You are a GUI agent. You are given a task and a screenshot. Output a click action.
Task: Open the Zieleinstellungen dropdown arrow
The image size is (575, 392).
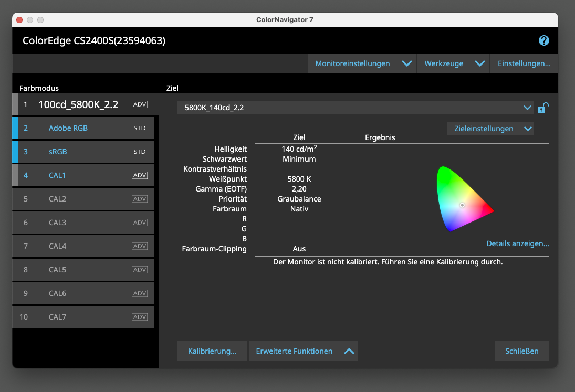click(x=528, y=129)
